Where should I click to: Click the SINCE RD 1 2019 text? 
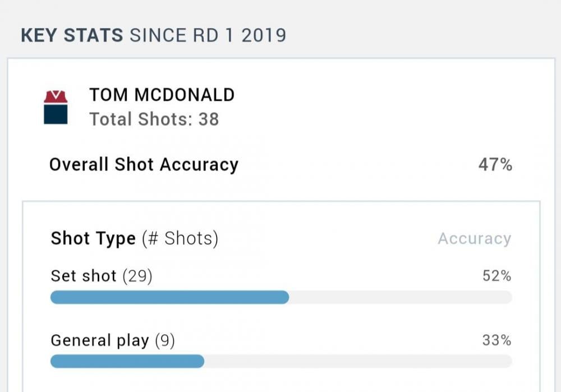tap(208, 35)
